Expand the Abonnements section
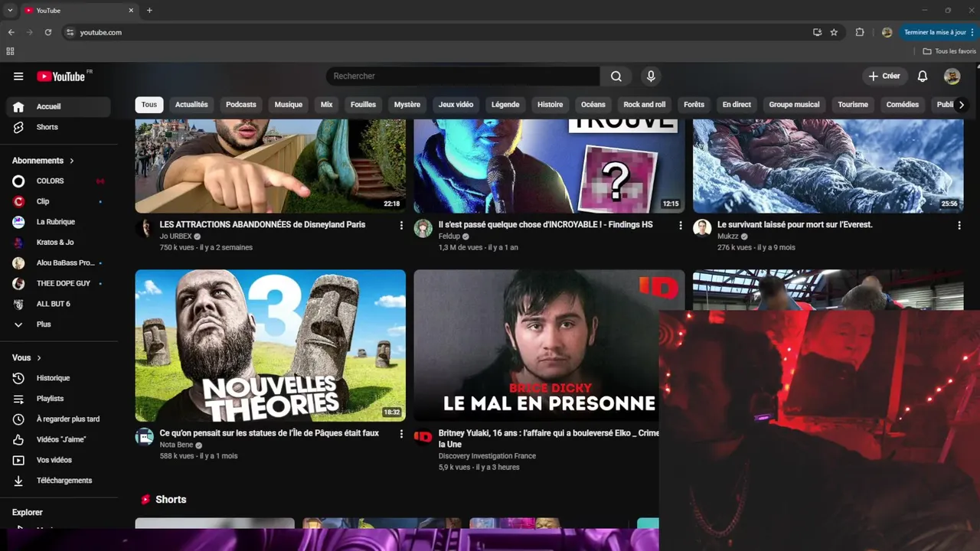 click(x=43, y=161)
